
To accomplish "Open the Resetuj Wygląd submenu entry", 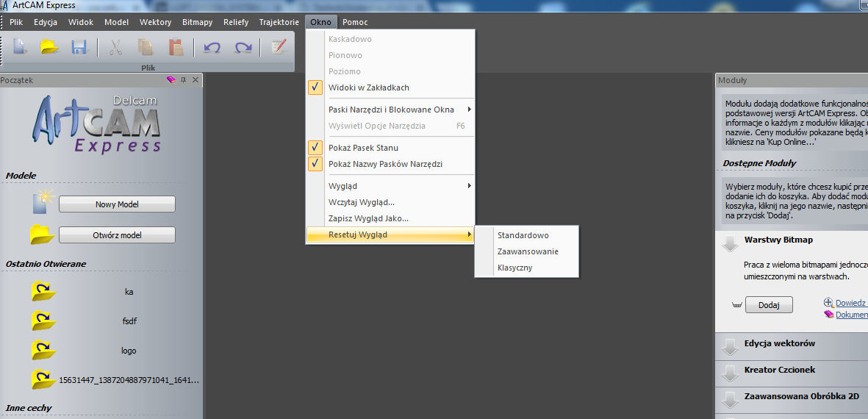I will click(390, 234).
